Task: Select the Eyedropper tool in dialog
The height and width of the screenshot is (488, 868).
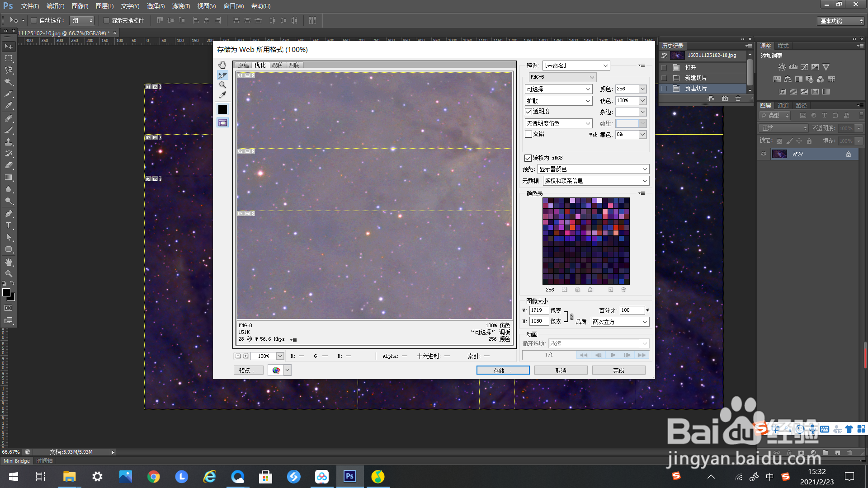Action: point(222,95)
